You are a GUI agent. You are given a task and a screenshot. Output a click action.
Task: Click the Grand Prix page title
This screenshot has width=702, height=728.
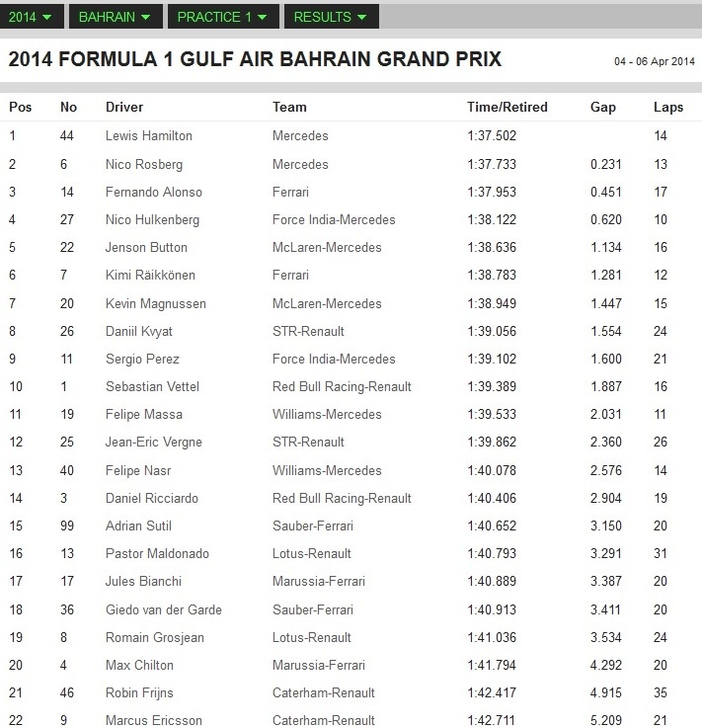pyautogui.click(x=255, y=59)
